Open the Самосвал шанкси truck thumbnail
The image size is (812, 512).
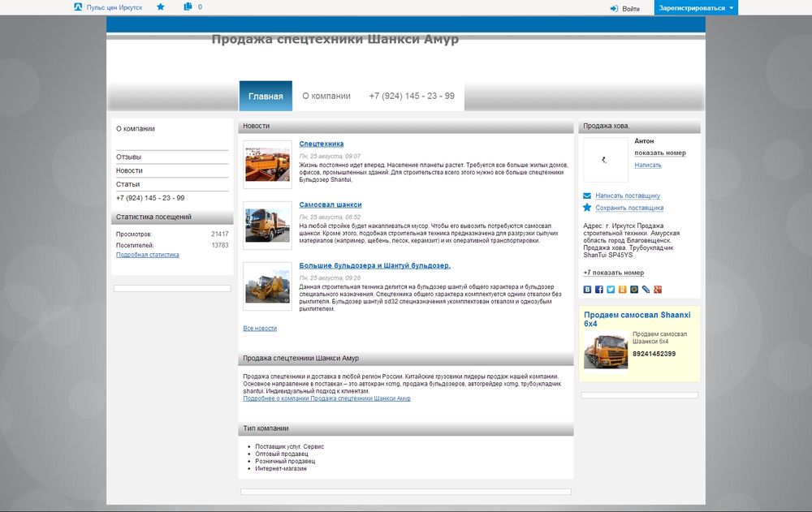click(x=268, y=226)
